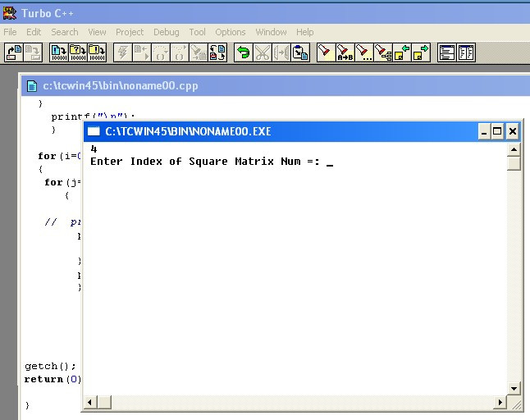Click the Open File toolbar icon
The image size is (530, 420).
coord(14,52)
